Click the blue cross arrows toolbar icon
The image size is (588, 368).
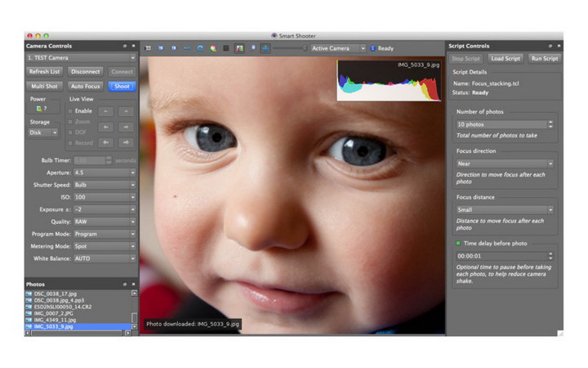click(265, 48)
